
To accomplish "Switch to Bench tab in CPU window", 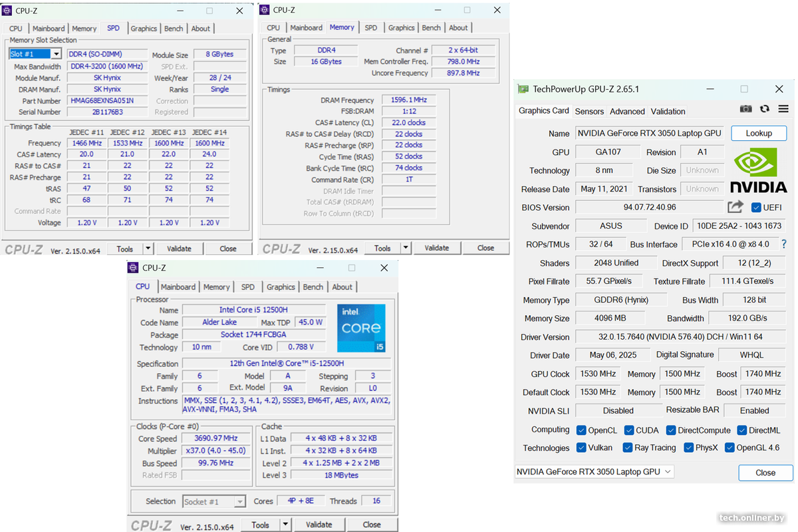I will (x=313, y=287).
